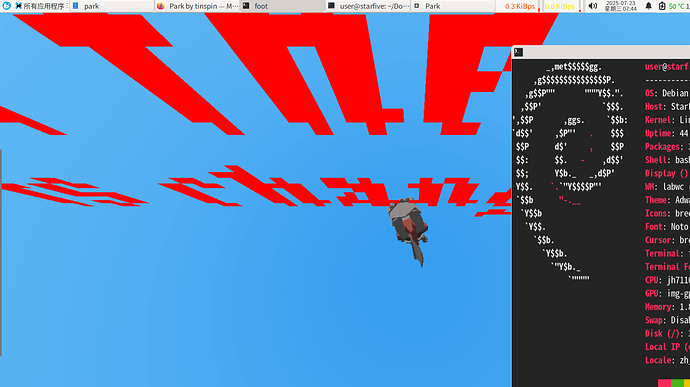Open the notification bell icon
690x387 pixels.
pyautogui.click(x=648, y=6)
